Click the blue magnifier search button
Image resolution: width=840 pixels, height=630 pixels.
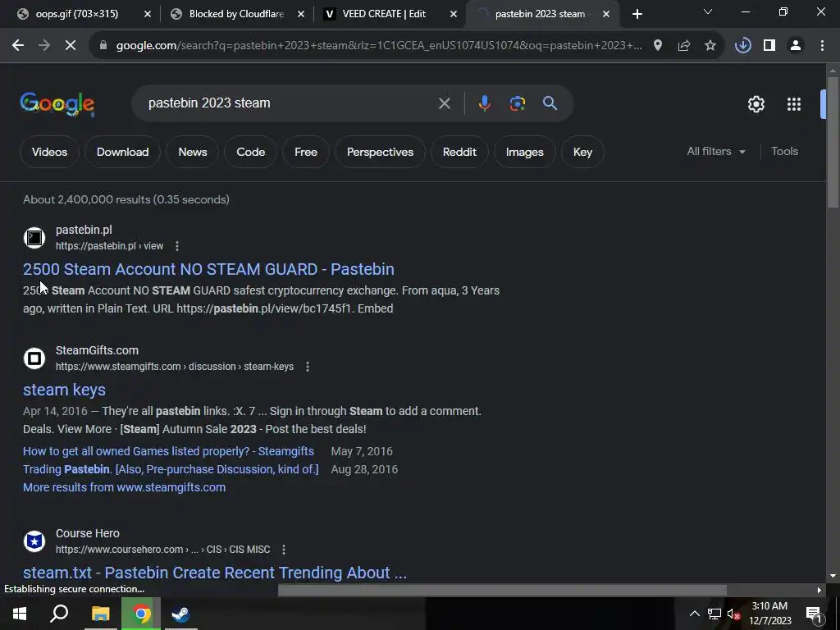pyautogui.click(x=550, y=103)
